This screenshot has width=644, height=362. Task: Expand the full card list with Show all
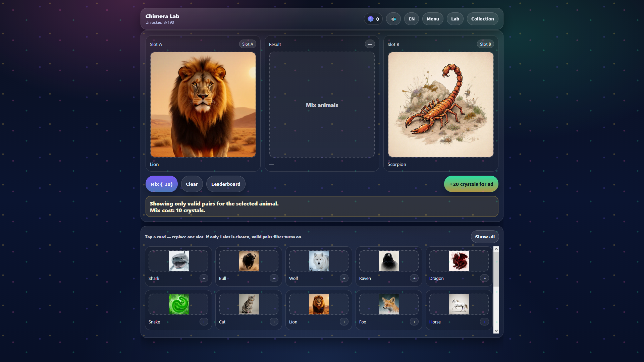point(484,236)
